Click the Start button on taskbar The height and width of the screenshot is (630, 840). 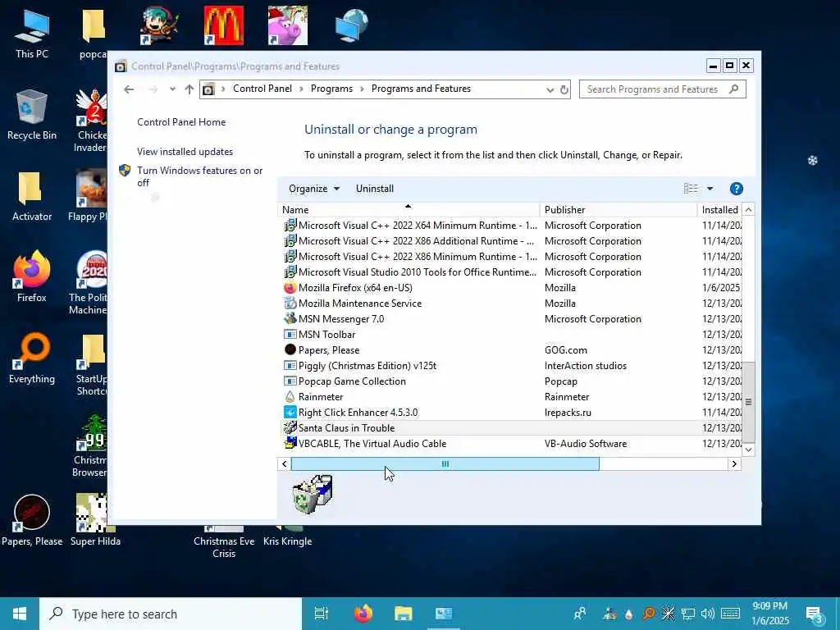[x=20, y=614]
